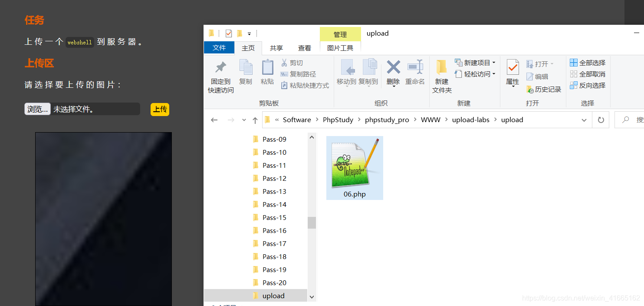
Task: Click quick access properties checkmark icon
Action: [x=229, y=33]
